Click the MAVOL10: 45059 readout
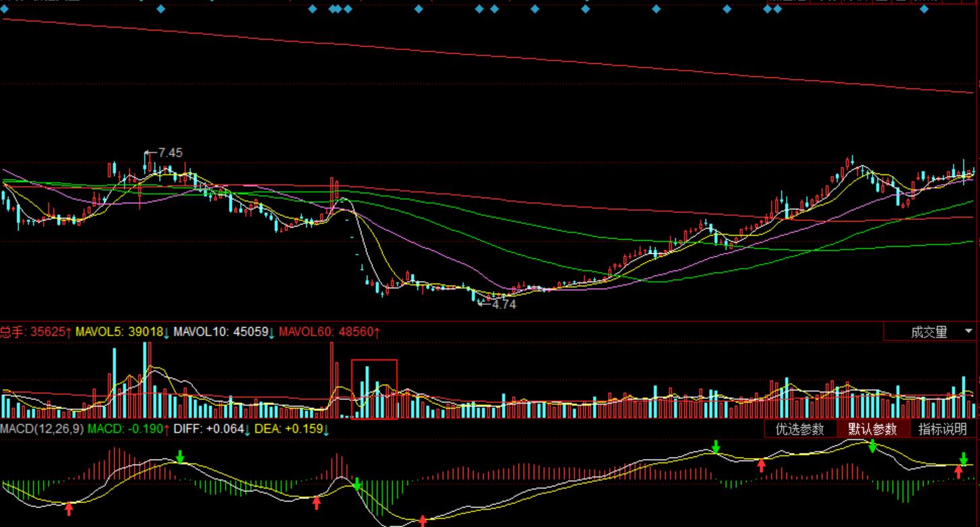Viewport: 980px width, 527px height. [x=224, y=332]
